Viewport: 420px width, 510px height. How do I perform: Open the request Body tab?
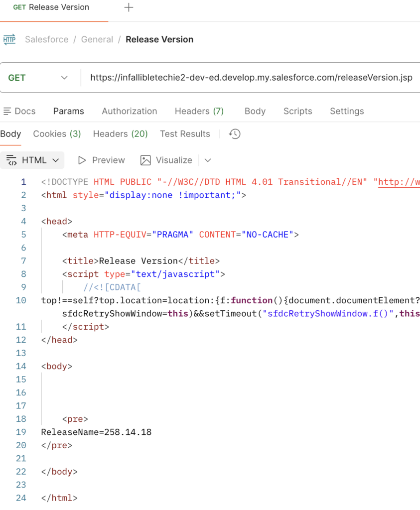point(255,111)
